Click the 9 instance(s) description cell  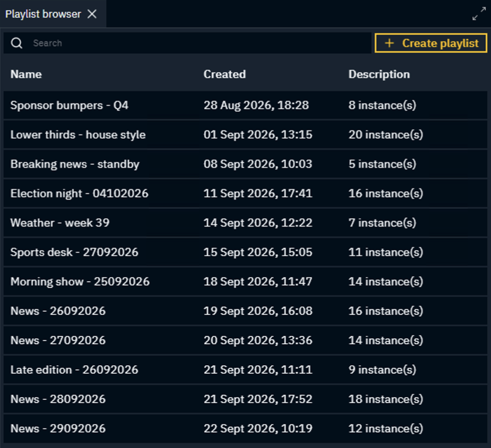point(382,370)
